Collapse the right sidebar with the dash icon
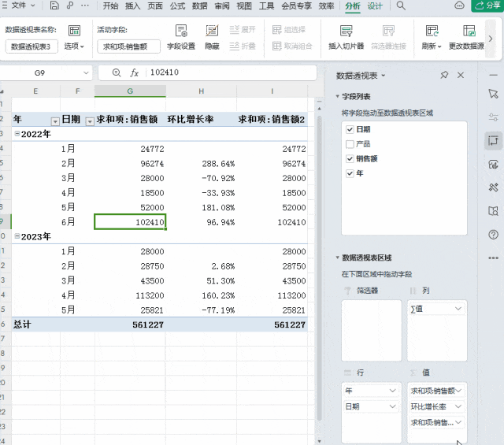The height and width of the screenshot is (445, 504). pos(494,75)
